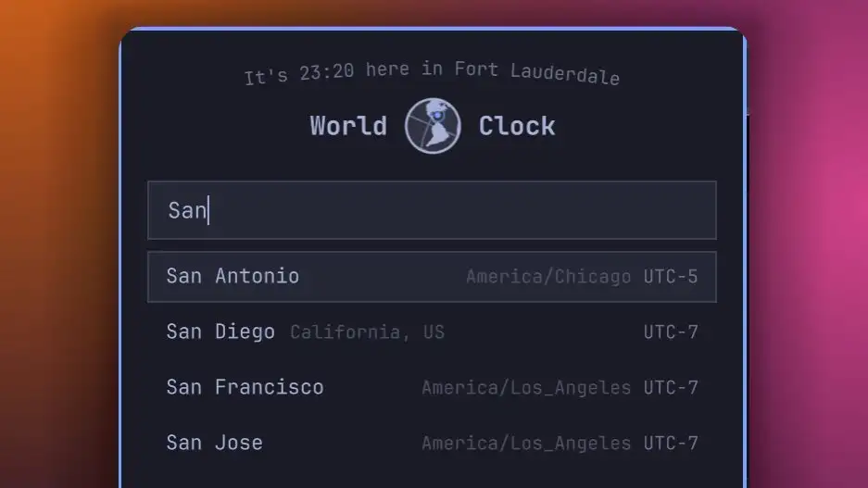Click the globe icon between World and Clock
This screenshot has width=868, height=488.
coord(433,126)
